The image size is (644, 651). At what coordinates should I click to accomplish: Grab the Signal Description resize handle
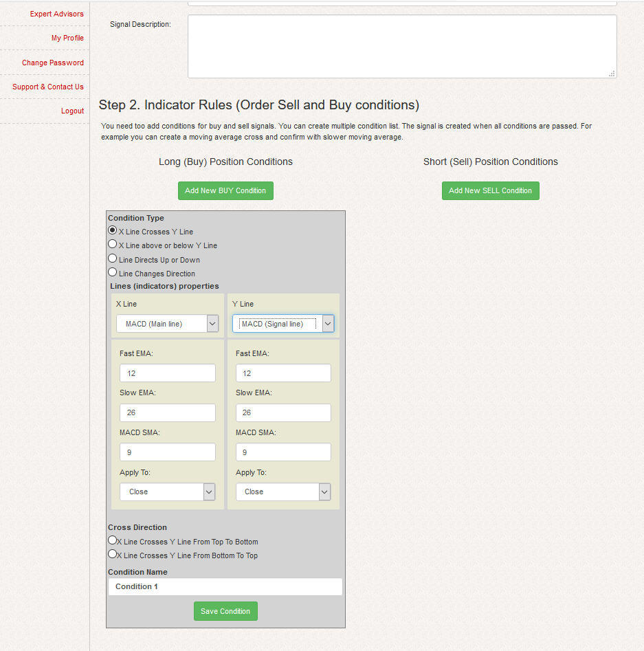(x=612, y=74)
